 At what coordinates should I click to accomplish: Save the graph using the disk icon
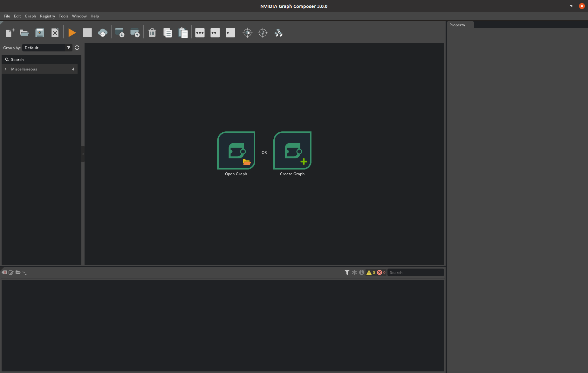(40, 33)
